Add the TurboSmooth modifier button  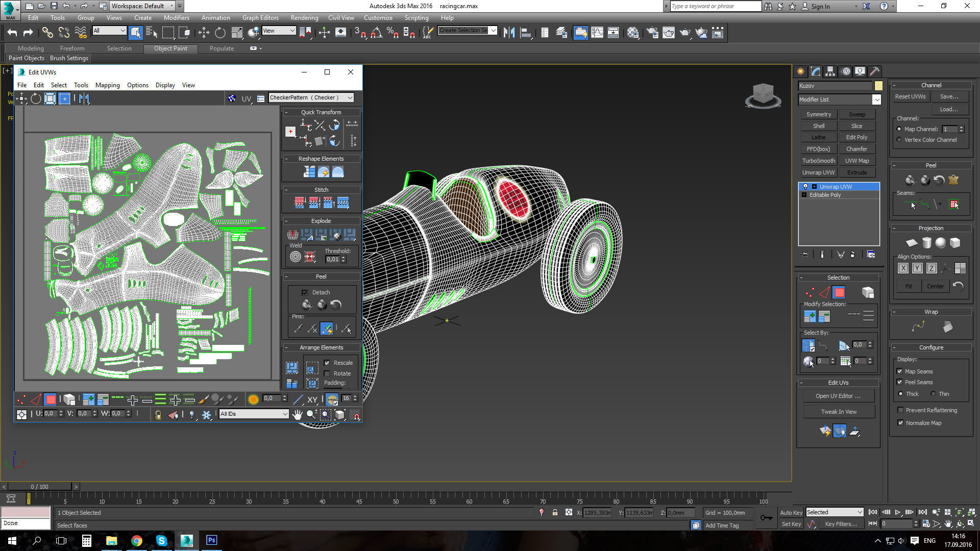click(818, 161)
